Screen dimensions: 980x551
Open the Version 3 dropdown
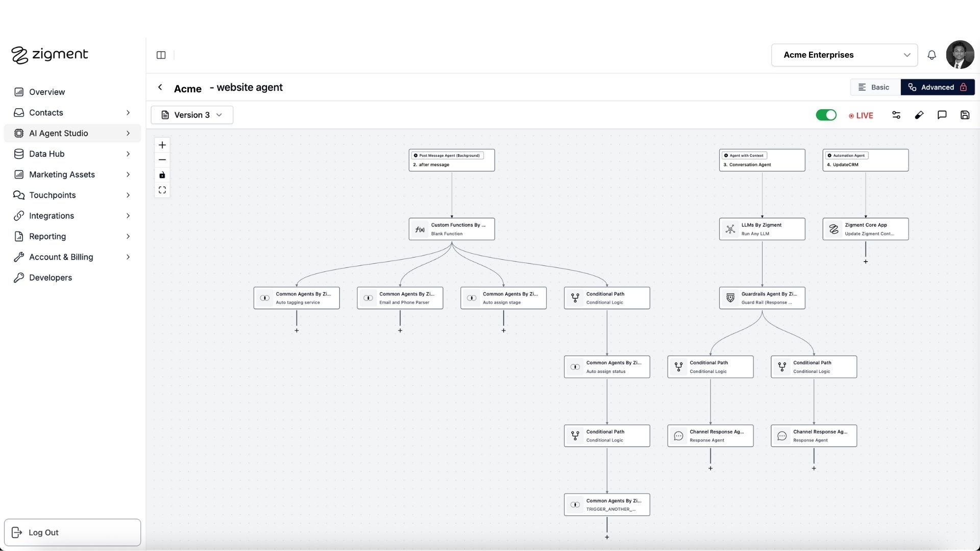click(x=192, y=115)
